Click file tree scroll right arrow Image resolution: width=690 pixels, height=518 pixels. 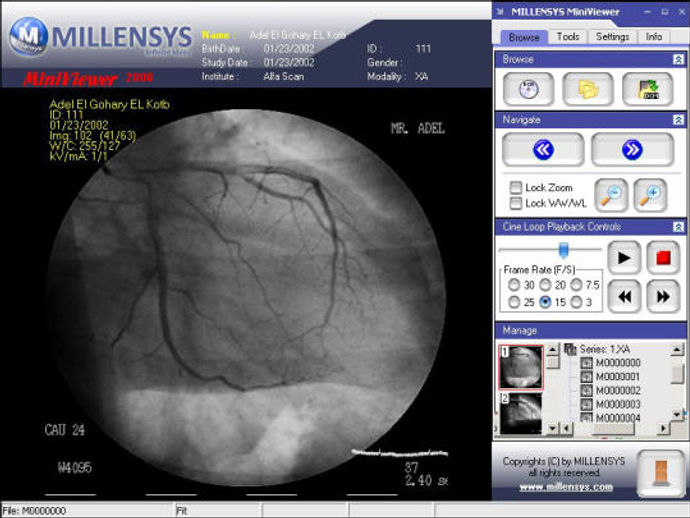pyautogui.click(x=664, y=427)
